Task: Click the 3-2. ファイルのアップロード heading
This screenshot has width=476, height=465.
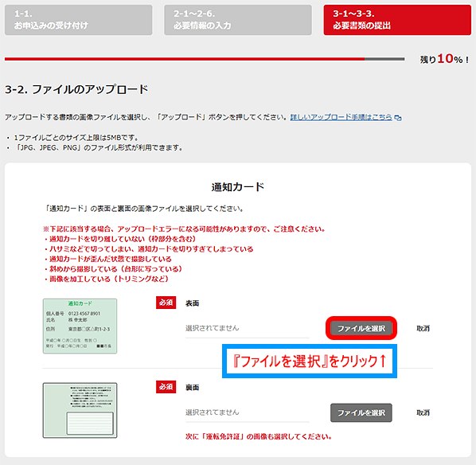Action: coord(76,89)
